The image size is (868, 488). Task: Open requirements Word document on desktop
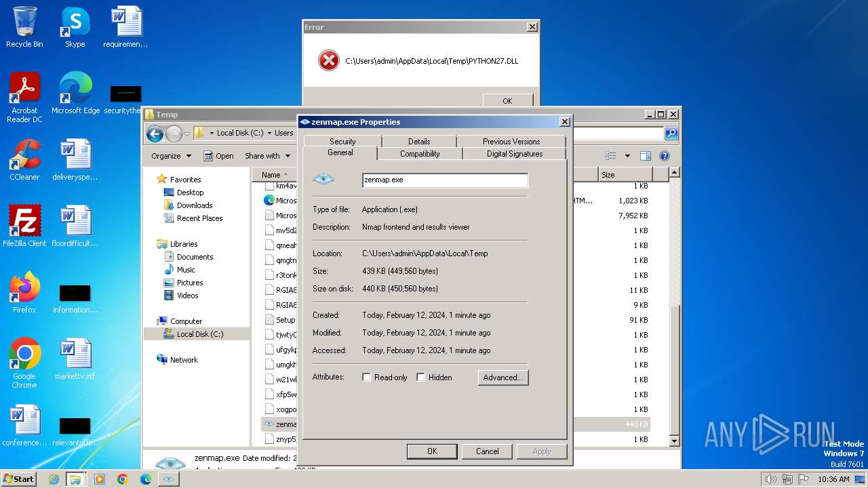(125, 27)
